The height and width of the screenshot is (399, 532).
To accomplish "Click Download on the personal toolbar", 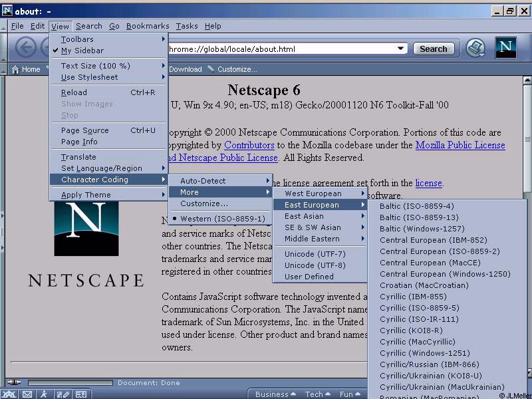I will tap(186, 69).
